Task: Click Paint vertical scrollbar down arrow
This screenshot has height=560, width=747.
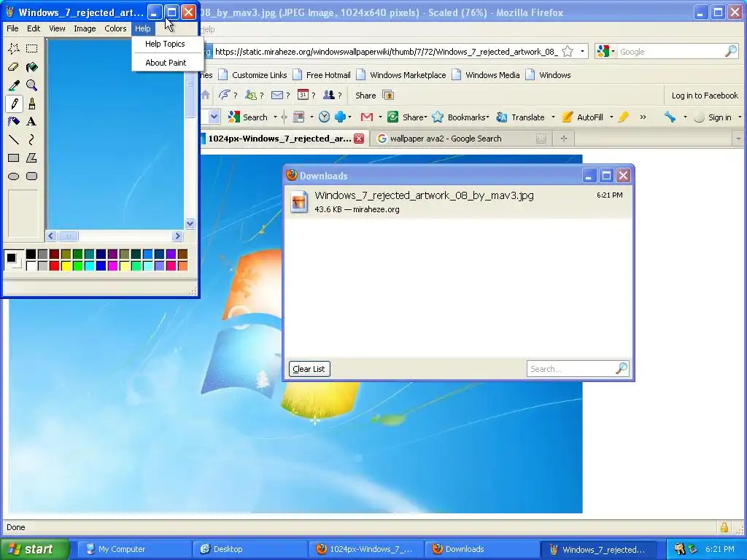Action: coord(190,223)
